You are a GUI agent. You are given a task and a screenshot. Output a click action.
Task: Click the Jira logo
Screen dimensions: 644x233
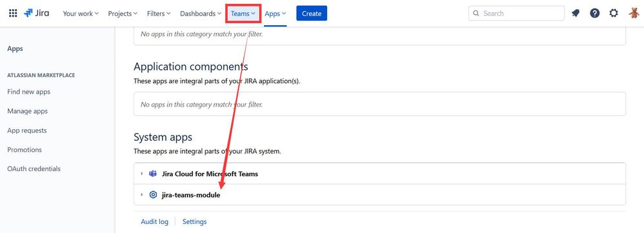point(37,13)
